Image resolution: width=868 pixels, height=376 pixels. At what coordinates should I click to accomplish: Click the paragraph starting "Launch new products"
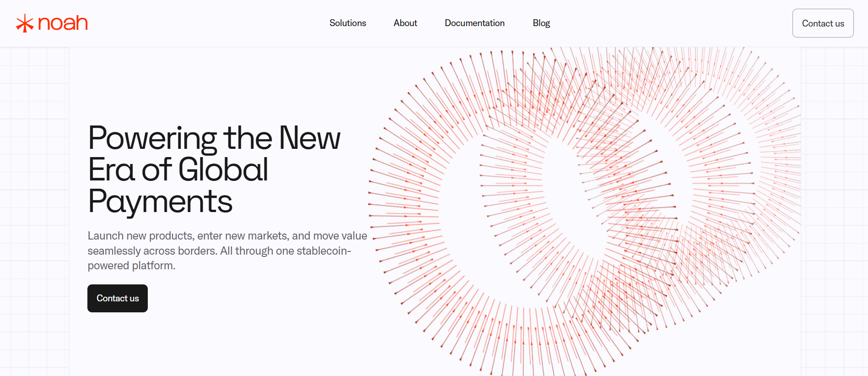(x=227, y=251)
